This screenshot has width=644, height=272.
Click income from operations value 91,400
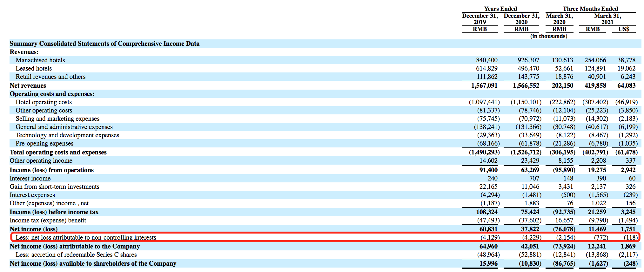[x=488, y=170]
